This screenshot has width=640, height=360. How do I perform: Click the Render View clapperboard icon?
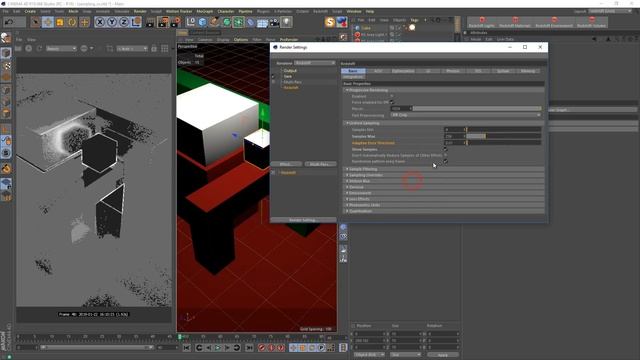[151, 22]
